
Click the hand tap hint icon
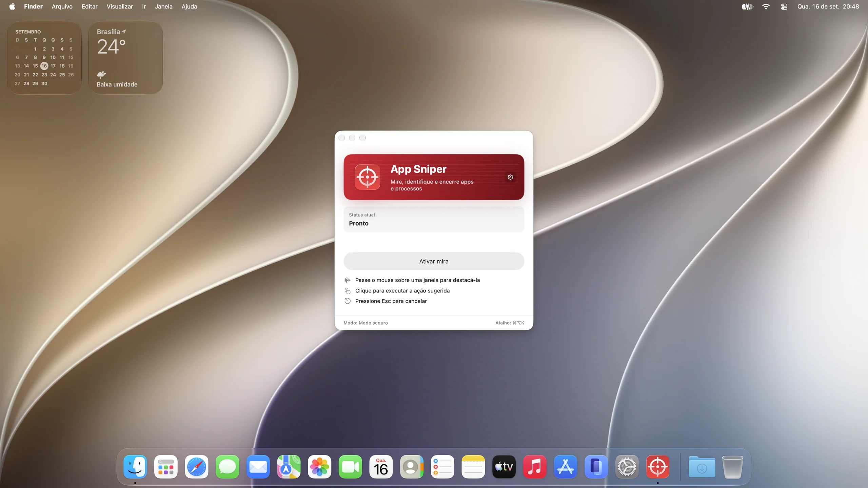click(x=347, y=291)
